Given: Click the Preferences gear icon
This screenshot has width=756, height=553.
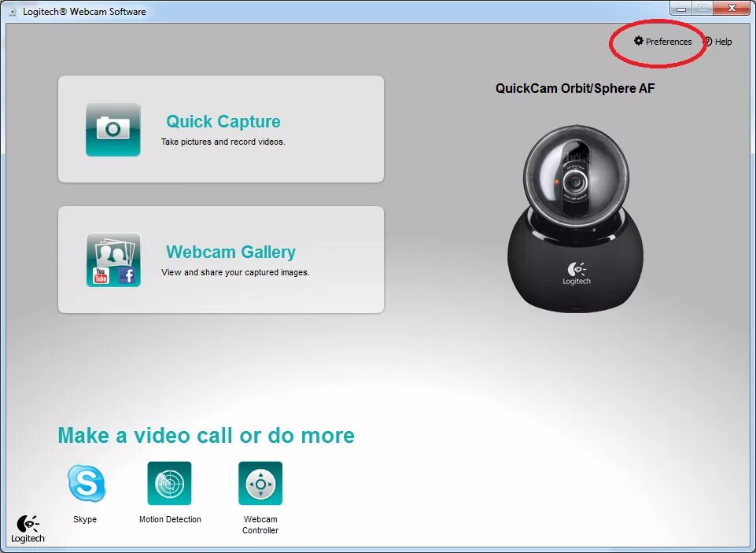Looking at the screenshot, I should (639, 41).
